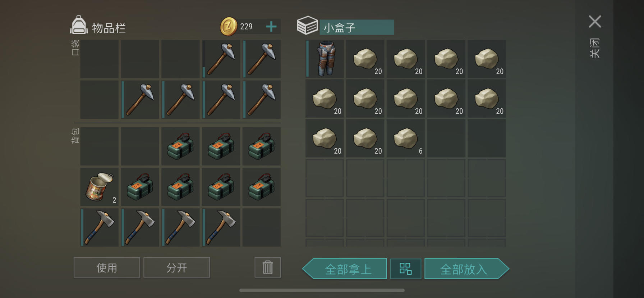644x298 pixels.
Task: Select the first C4 explosive in backpack
Action: pyautogui.click(x=180, y=146)
